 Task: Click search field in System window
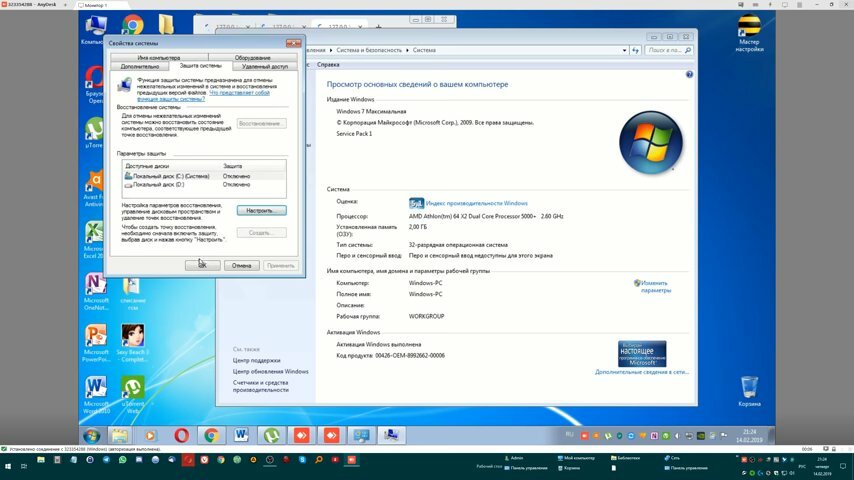pyautogui.click(x=669, y=50)
